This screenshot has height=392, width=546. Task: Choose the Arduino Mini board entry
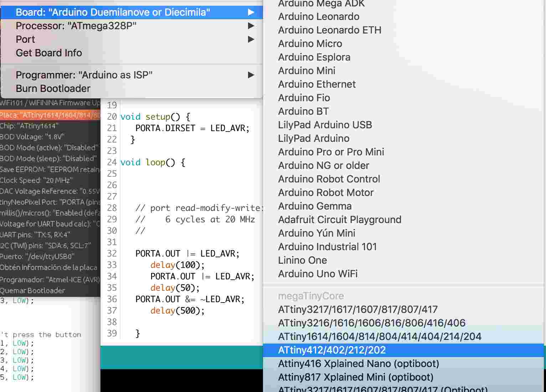(403, 71)
